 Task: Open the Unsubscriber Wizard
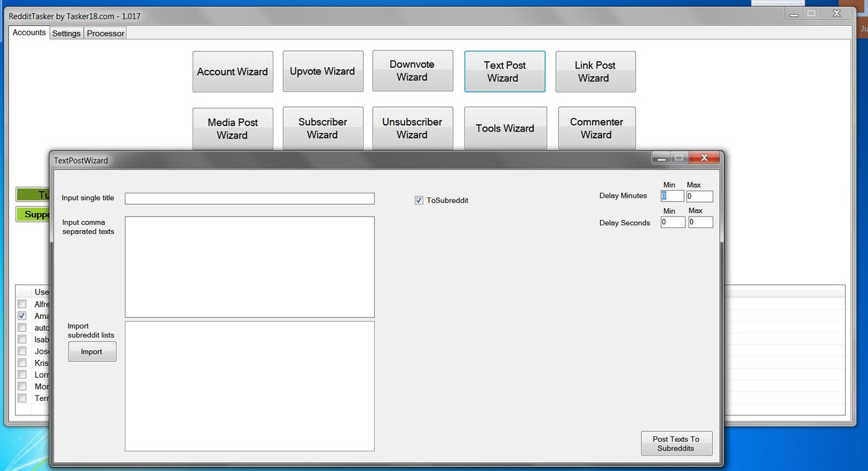(412, 128)
